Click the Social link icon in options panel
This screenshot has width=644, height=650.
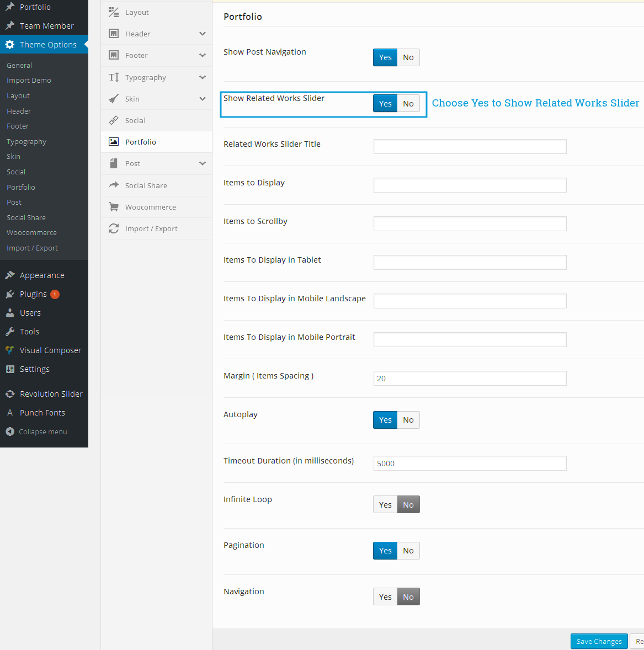tap(114, 120)
